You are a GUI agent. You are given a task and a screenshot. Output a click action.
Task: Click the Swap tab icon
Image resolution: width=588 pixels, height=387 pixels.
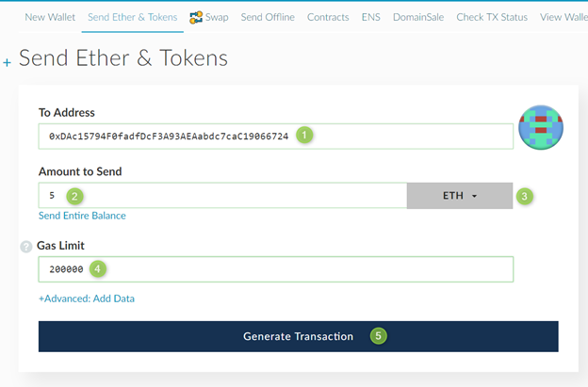coord(196,17)
